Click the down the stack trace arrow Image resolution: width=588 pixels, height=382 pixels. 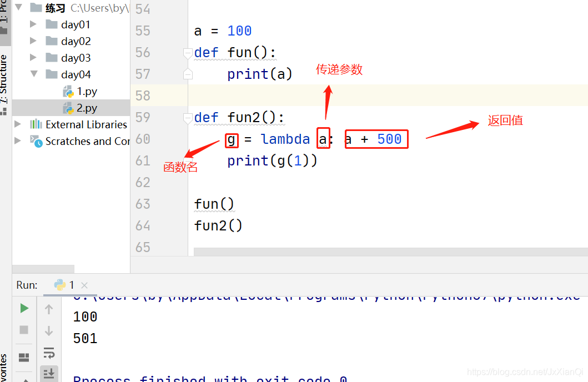(x=49, y=331)
